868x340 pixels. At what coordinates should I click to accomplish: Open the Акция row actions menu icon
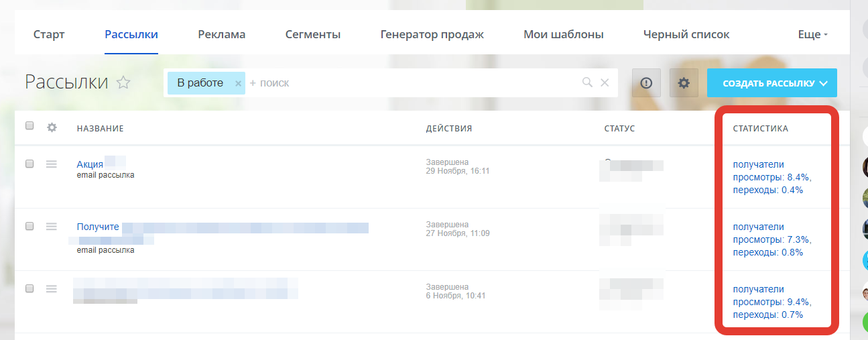click(52, 164)
